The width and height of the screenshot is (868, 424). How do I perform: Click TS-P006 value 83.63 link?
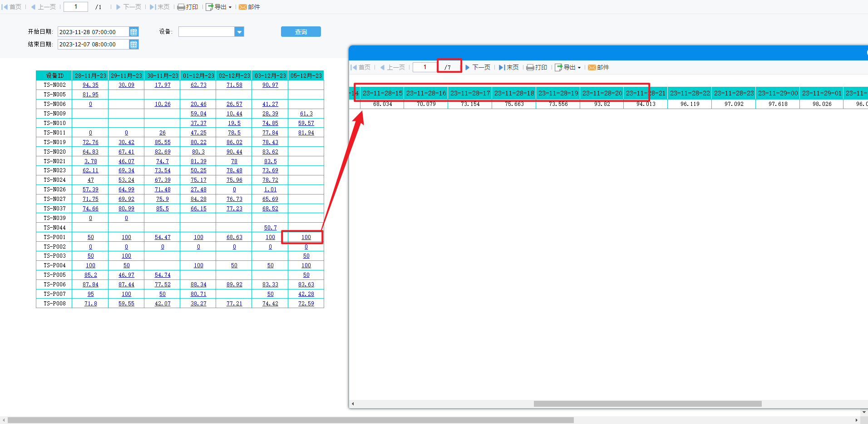click(x=306, y=284)
